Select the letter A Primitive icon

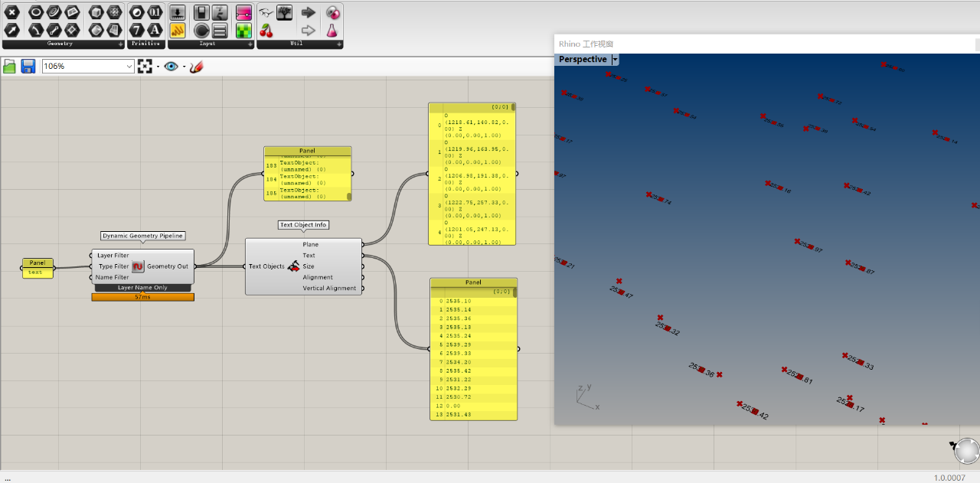pos(154,31)
